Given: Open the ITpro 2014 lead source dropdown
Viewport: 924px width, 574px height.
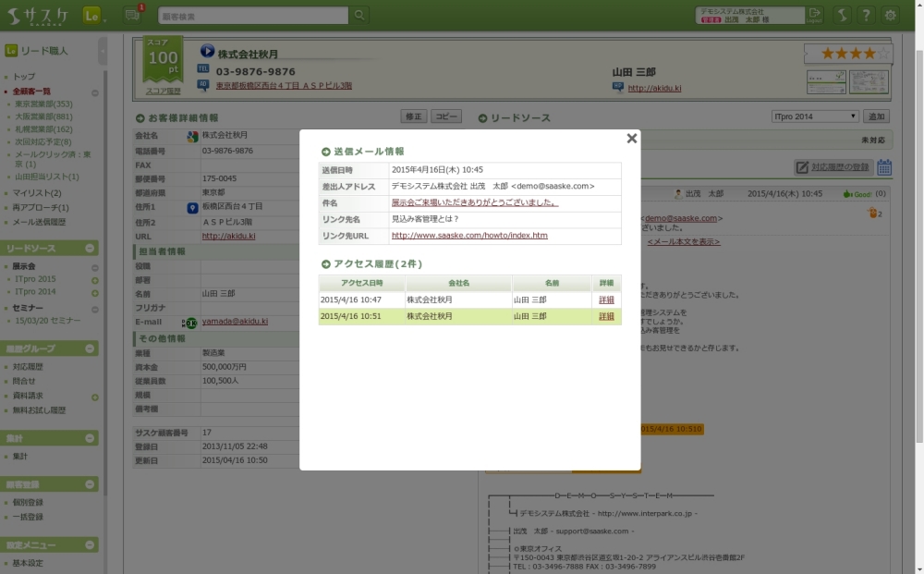Looking at the screenshot, I should point(814,116).
